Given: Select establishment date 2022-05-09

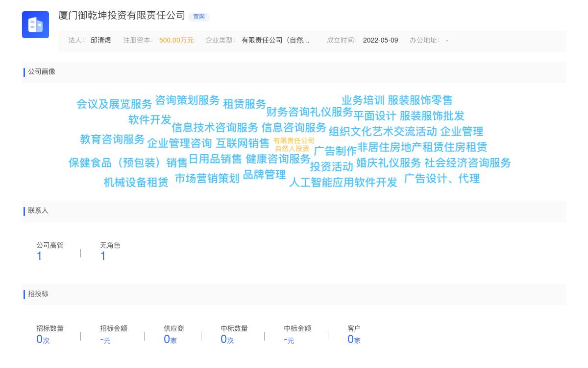Looking at the screenshot, I should pyautogui.click(x=380, y=41).
